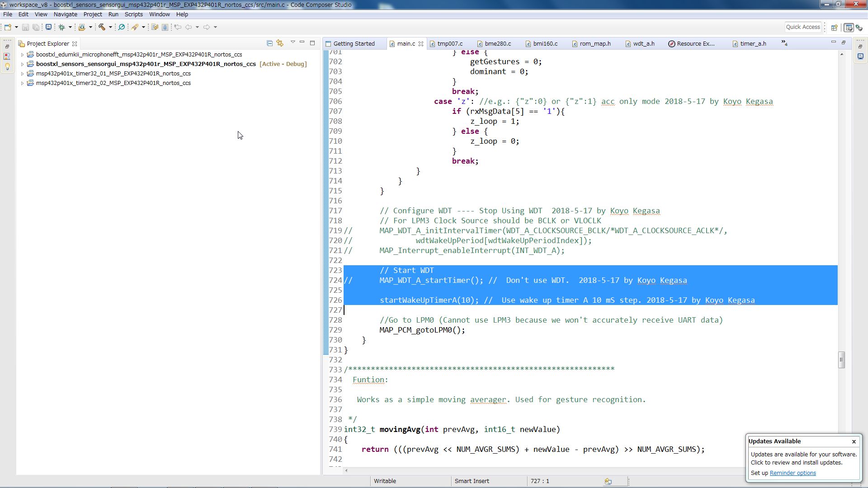Click the Search magnifier icon in toolbar
The height and width of the screenshot is (488, 868).
(121, 27)
